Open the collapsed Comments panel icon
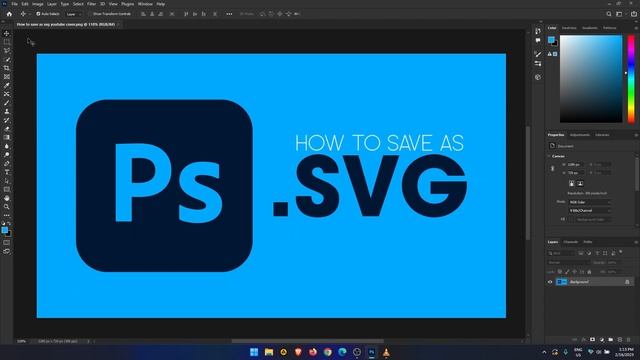 [538, 40]
